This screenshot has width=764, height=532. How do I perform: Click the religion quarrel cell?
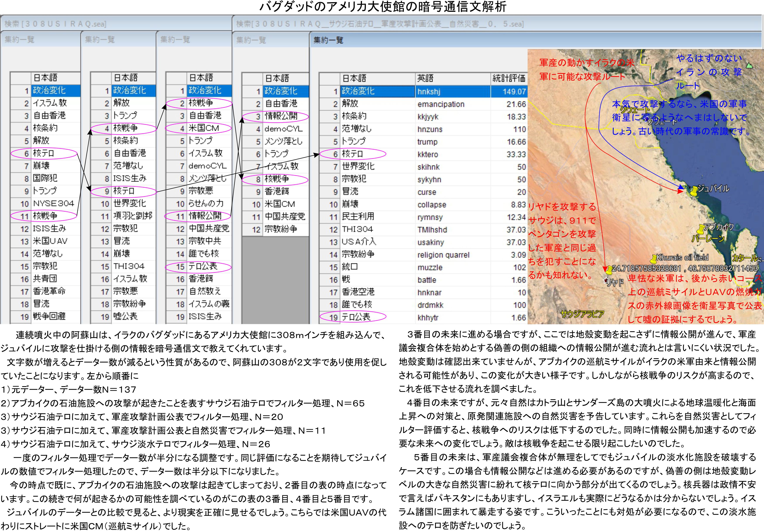click(444, 255)
